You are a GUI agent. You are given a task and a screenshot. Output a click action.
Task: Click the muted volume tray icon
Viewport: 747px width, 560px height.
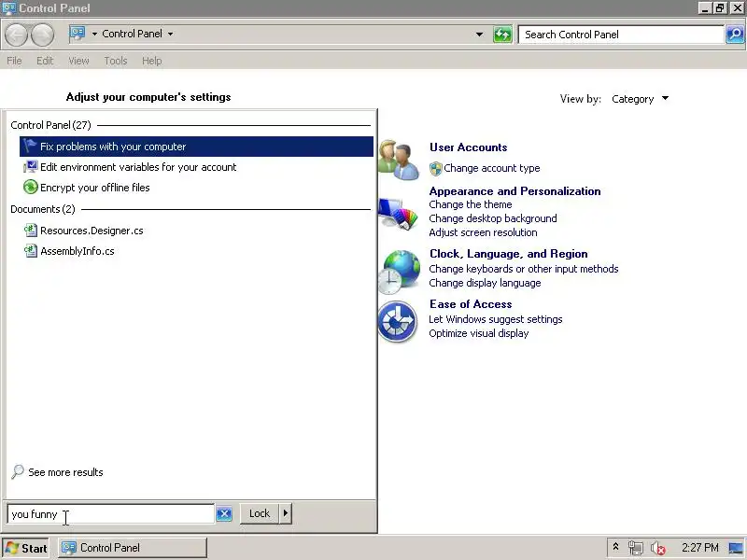[658, 549]
